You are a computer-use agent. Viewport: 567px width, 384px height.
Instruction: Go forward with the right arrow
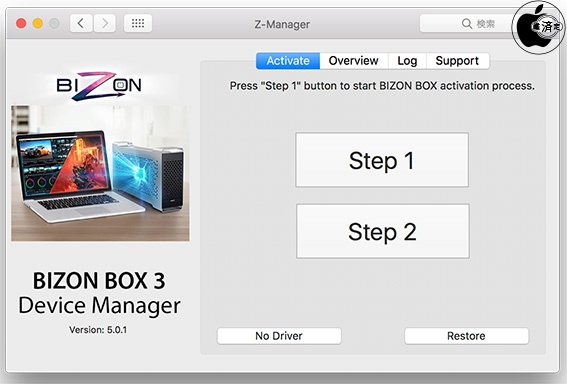105,24
